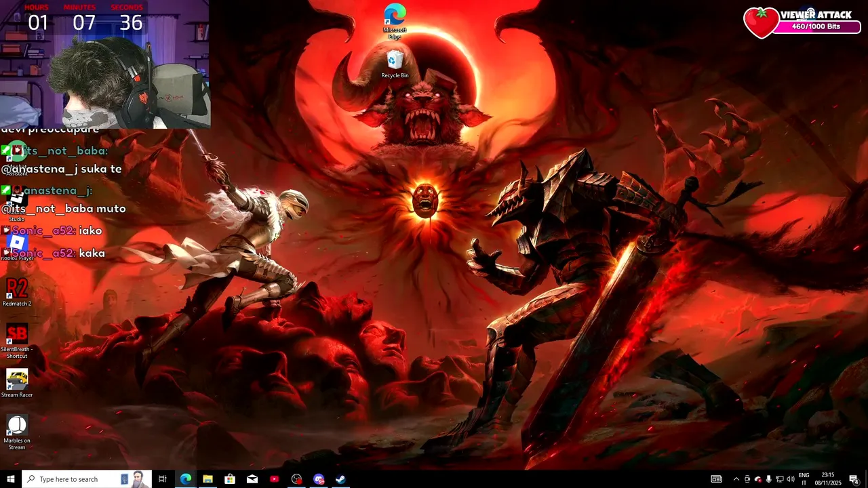Click the search highlight image in search box
Viewport: 868px width, 488px height.
click(x=134, y=479)
